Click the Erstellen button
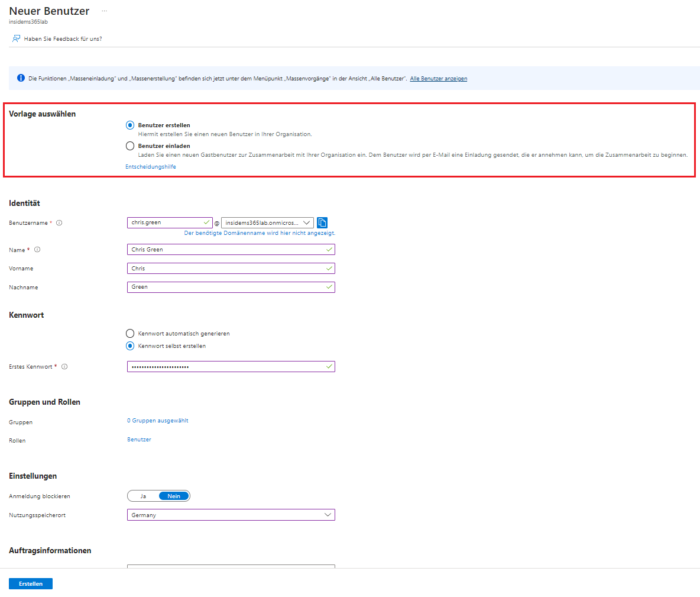The width and height of the screenshot is (700, 597). (x=31, y=584)
